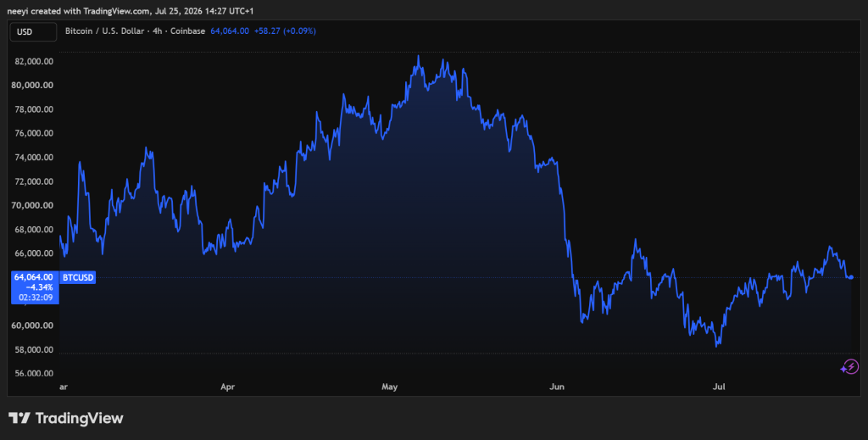Image resolution: width=868 pixels, height=440 pixels.
Task: Click the 74,000.00 price axis label
Action: click(x=34, y=157)
